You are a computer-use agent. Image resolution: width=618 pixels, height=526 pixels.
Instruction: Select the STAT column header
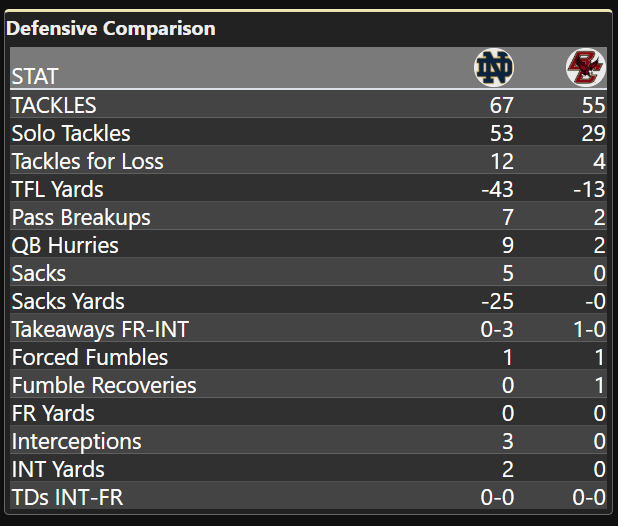[35, 76]
